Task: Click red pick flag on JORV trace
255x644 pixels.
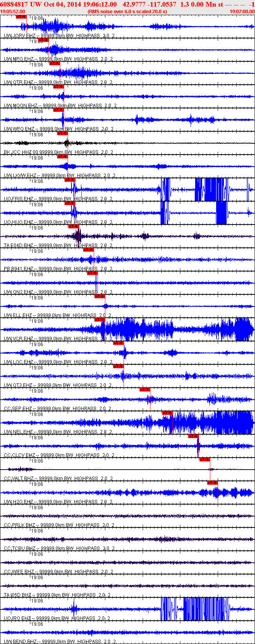Action: [21, 17]
